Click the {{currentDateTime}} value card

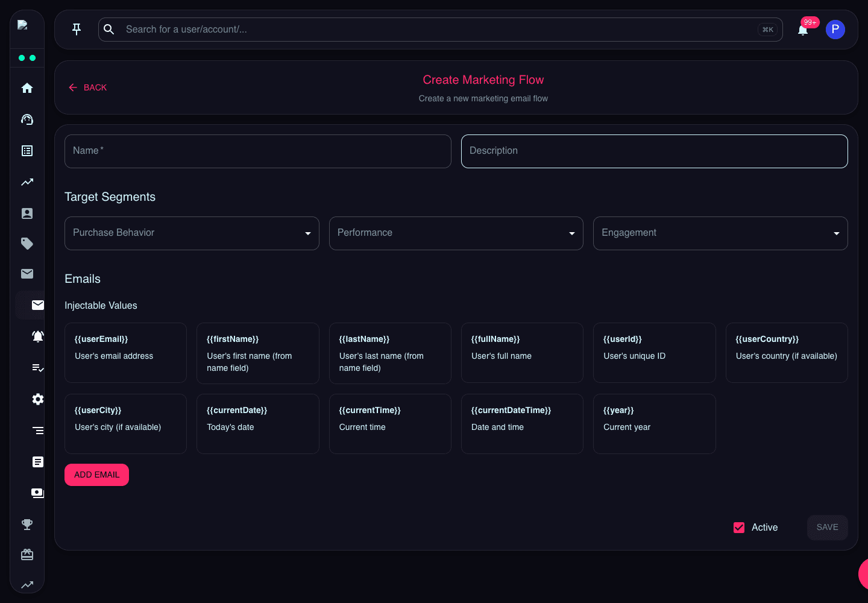click(522, 424)
